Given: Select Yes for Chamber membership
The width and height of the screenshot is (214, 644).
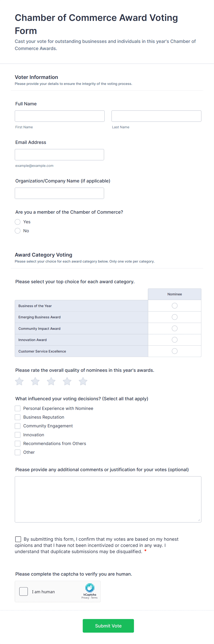Looking at the screenshot, I should pos(17,222).
